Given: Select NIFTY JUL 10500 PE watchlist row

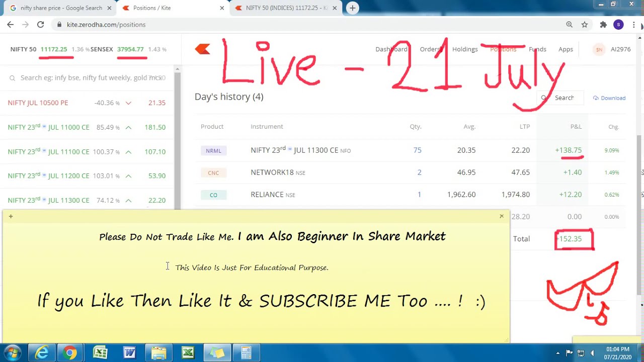Looking at the screenshot, I should click(87, 103).
